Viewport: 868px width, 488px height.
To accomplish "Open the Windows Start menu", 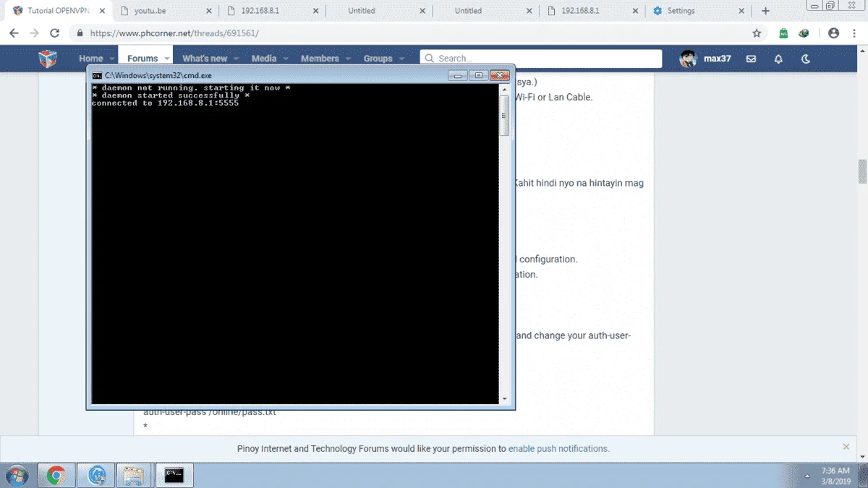I will (17, 475).
